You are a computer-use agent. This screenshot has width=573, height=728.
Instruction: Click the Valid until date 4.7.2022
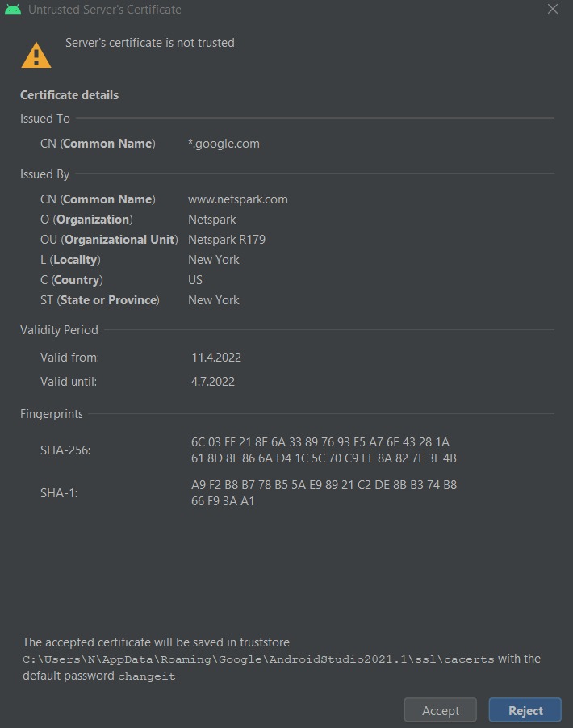pyautogui.click(x=213, y=382)
